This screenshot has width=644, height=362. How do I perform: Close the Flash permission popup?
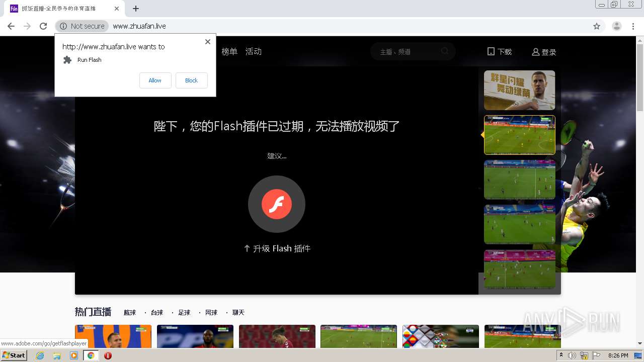[208, 42]
